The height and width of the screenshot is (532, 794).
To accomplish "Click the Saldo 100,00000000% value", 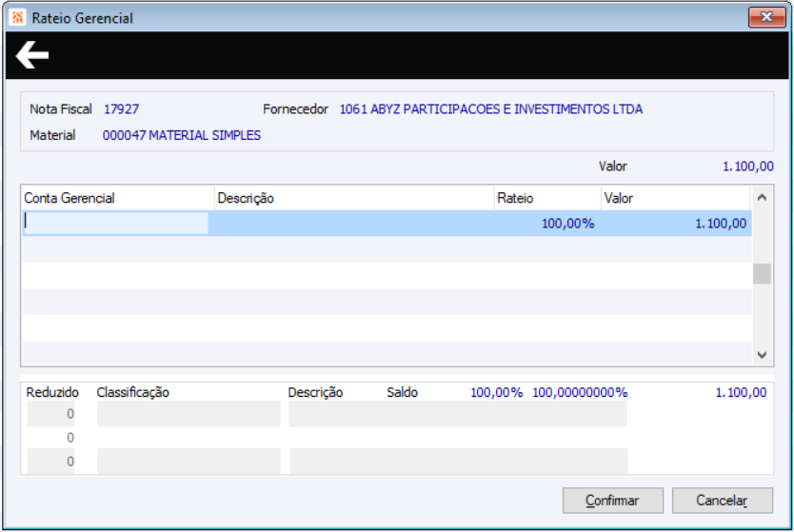I will (x=580, y=392).
